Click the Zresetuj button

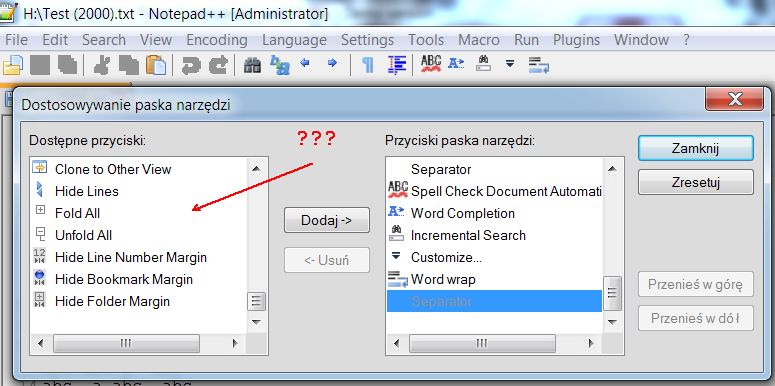pos(695,182)
